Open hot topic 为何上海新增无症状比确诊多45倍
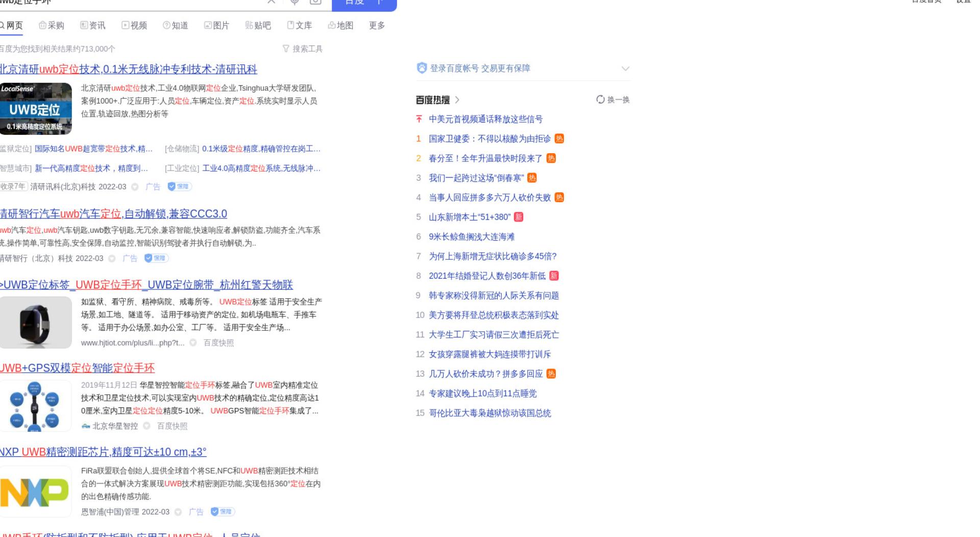The image size is (980, 537). 493,256
